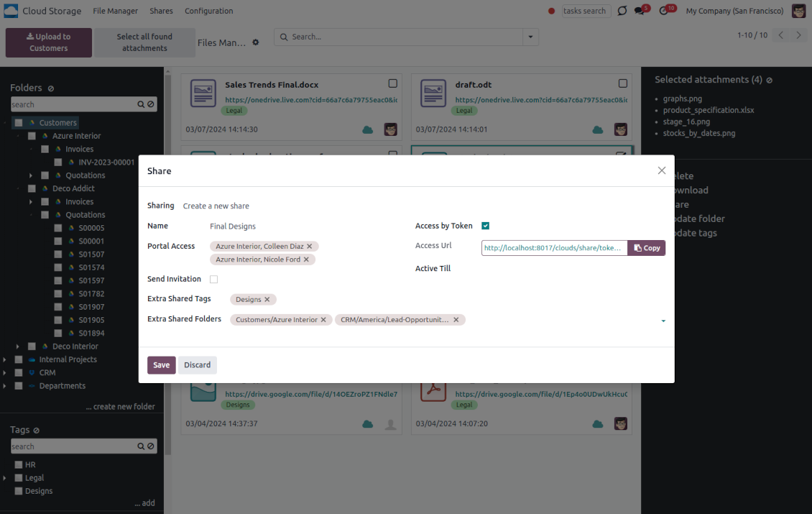Copy the access URL

click(x=647, y=248)
